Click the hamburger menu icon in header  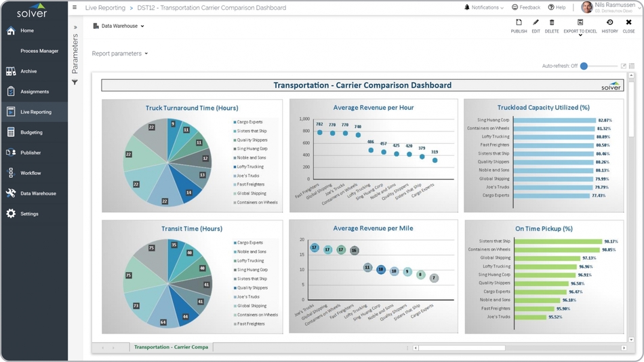[75, 7]
